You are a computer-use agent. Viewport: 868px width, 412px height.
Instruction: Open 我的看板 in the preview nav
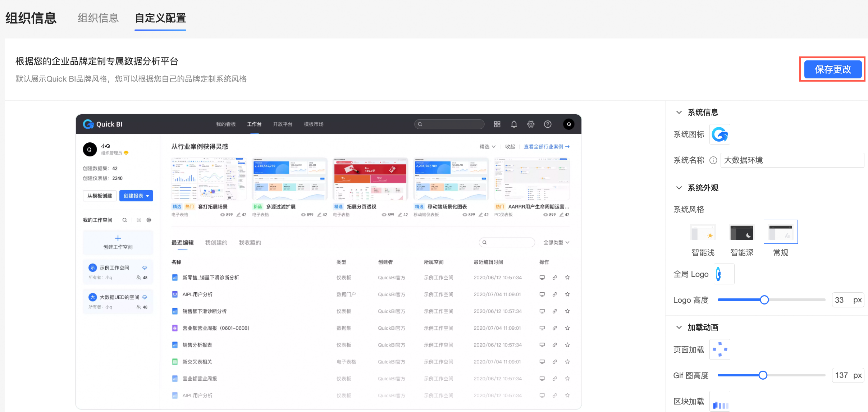click(x=226, y=124)
